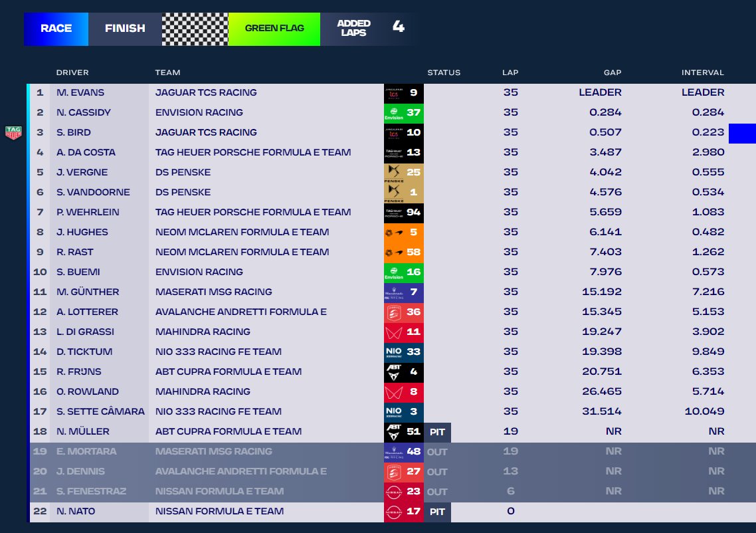Select driver R. Frijns
The width and height of the screenshot is (756, 533).
point(78,372)
